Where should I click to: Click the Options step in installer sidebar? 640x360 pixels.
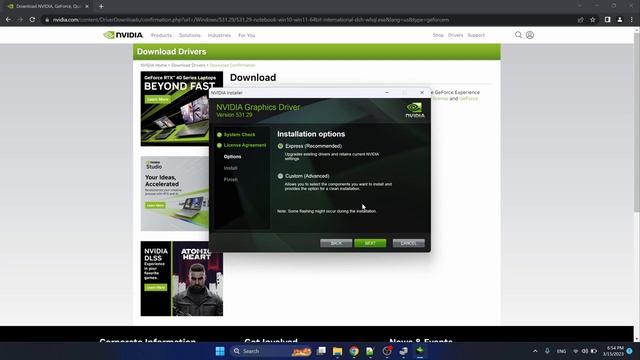(x=232, y=157)
